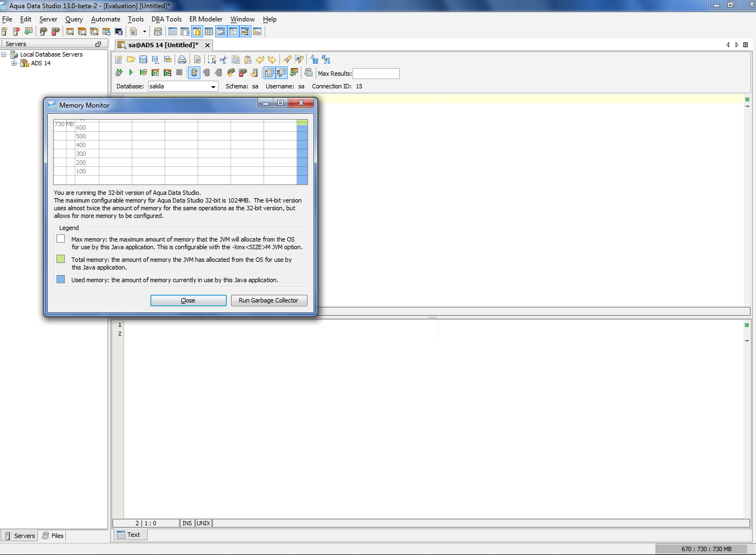The width and height of the screenshot is (756, 555).
Task: Click the green Total memory legend swatch
Action: point(61,259)
